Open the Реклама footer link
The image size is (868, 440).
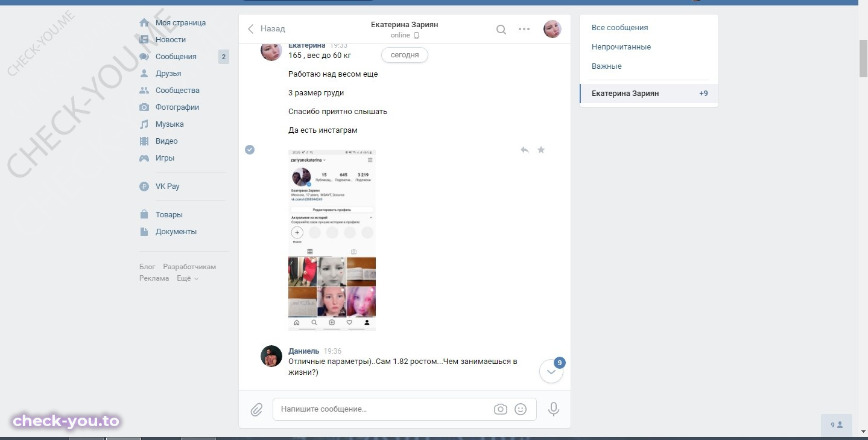click(154, 278)
